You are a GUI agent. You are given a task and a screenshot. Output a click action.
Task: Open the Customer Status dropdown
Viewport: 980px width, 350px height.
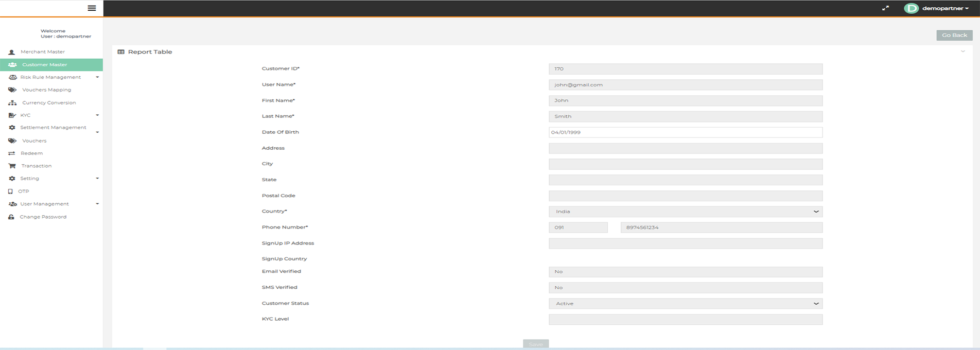[685, 304]
